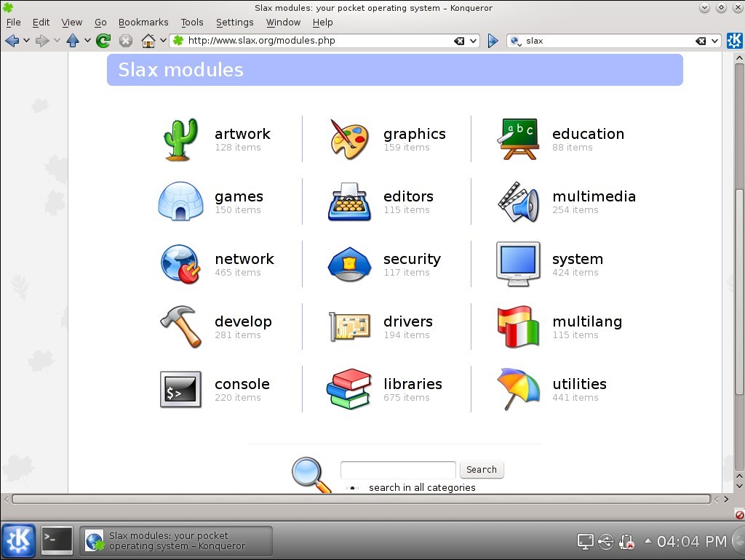Image resolution: width=745 pixels, height=560 pixels.
Task: Expand the Forward history dropdown arrow
Action: [x=57, y=41]
